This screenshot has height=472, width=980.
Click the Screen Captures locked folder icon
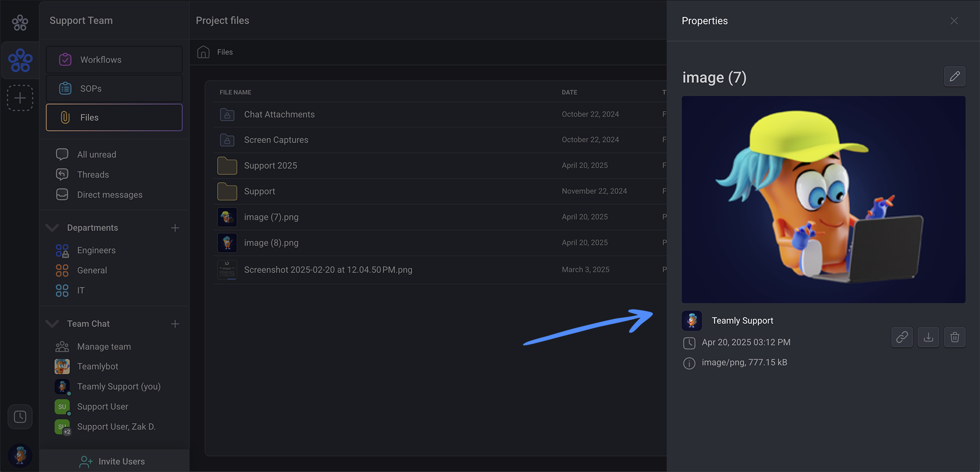[227, 140]
